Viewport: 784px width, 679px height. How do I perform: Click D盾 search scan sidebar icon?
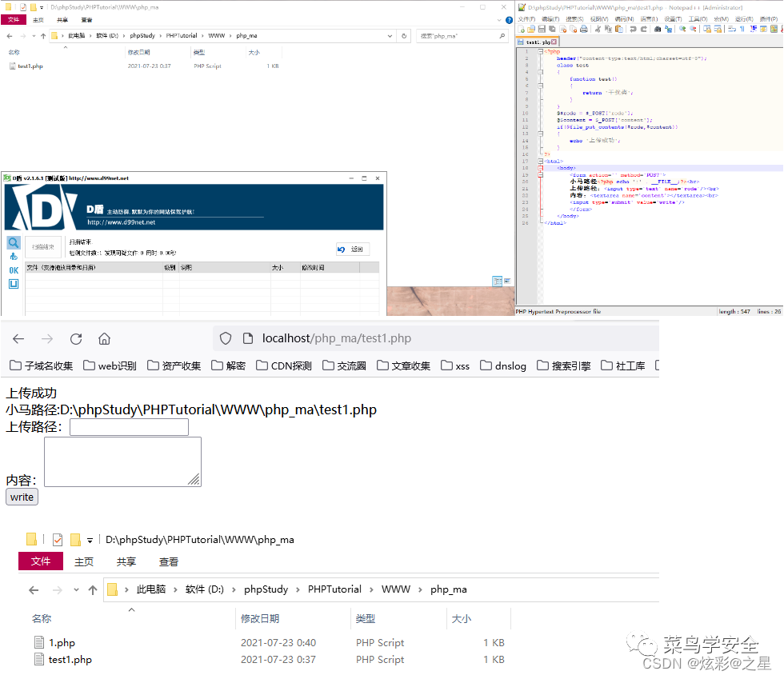click(x=14, y=243)
